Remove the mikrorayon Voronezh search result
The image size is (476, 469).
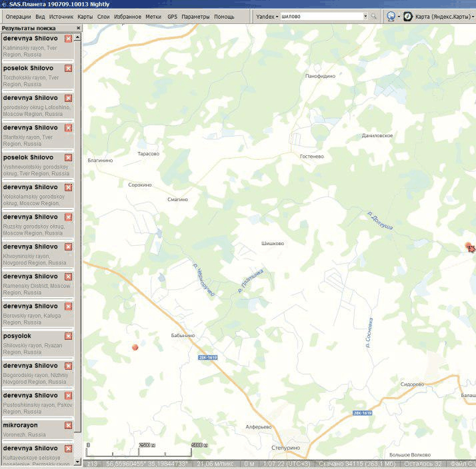[x=68, y=426]
